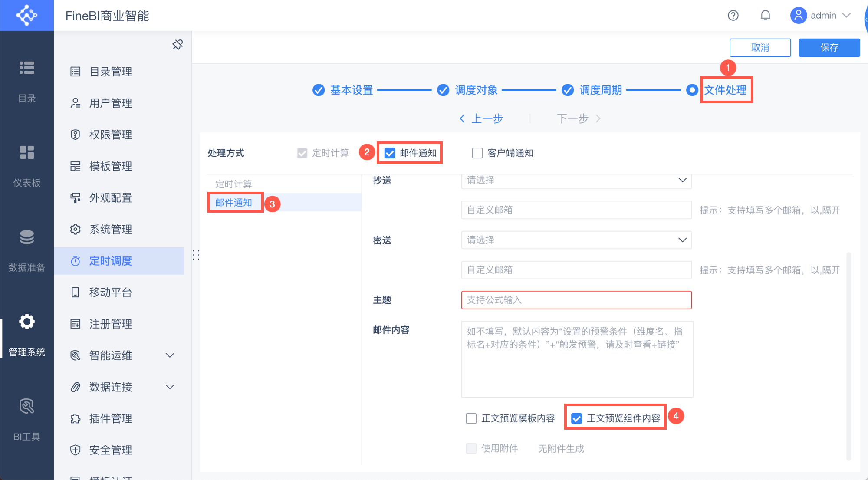Click the BI工具 icon in left rail

[x=26, y=407]
